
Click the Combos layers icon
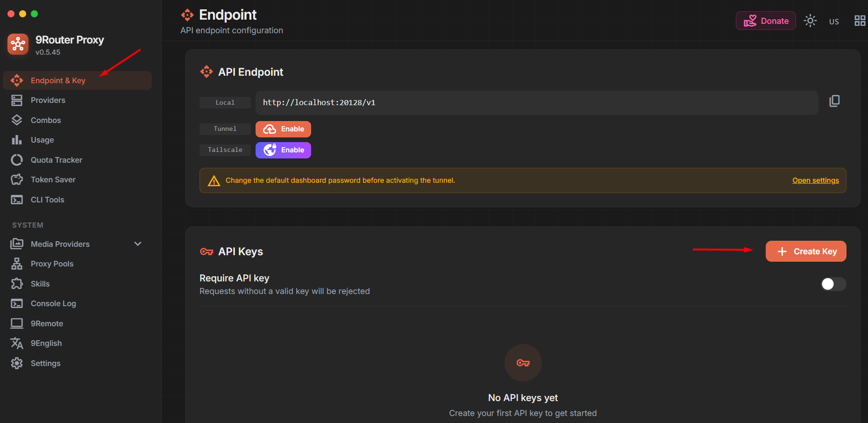[x=17, y=120]
